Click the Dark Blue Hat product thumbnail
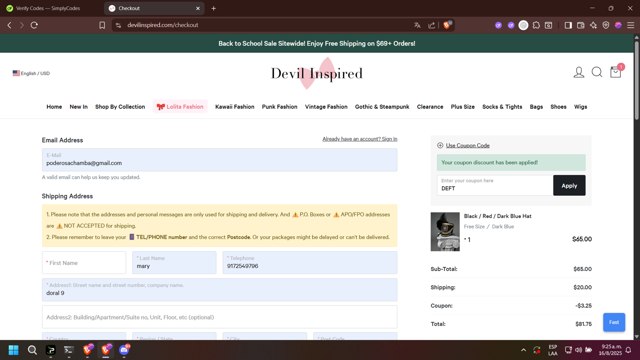 [445, 231]
